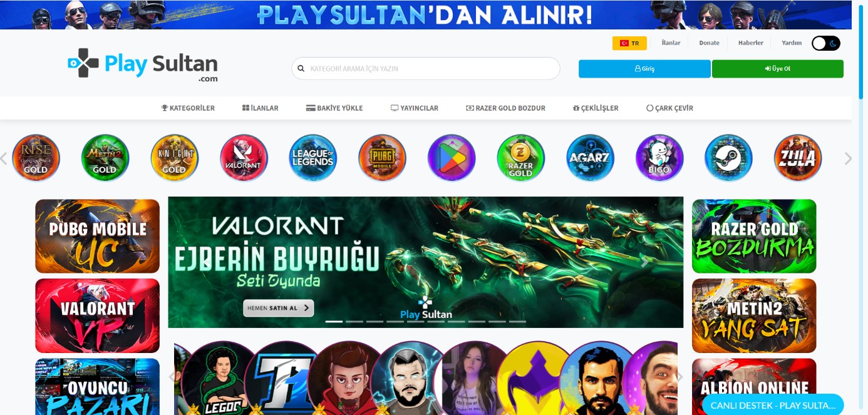Screen dimensions: 868x415
Task: Open the KATEGORİLER menu
Action: [188, 108]
